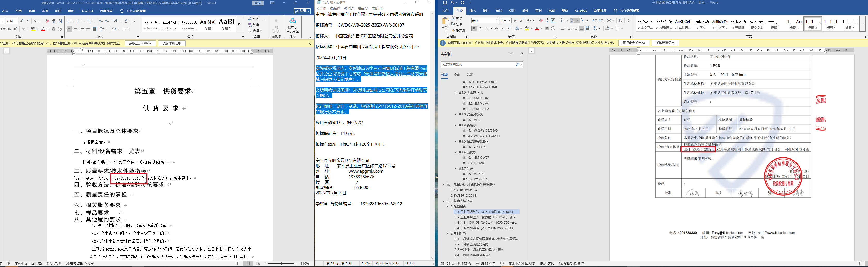The image size is (868, 267).
Task: Sort paragraphs in right Word window
Action: 621,21
